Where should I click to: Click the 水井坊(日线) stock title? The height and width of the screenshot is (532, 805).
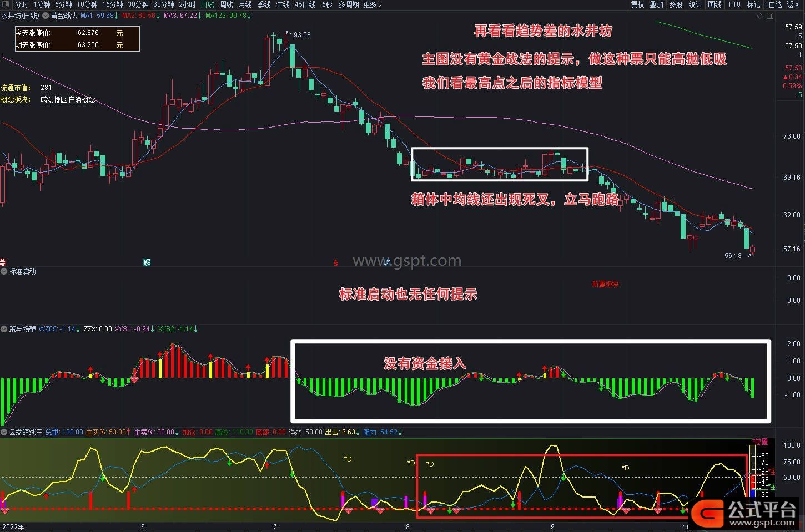(21, 16)
